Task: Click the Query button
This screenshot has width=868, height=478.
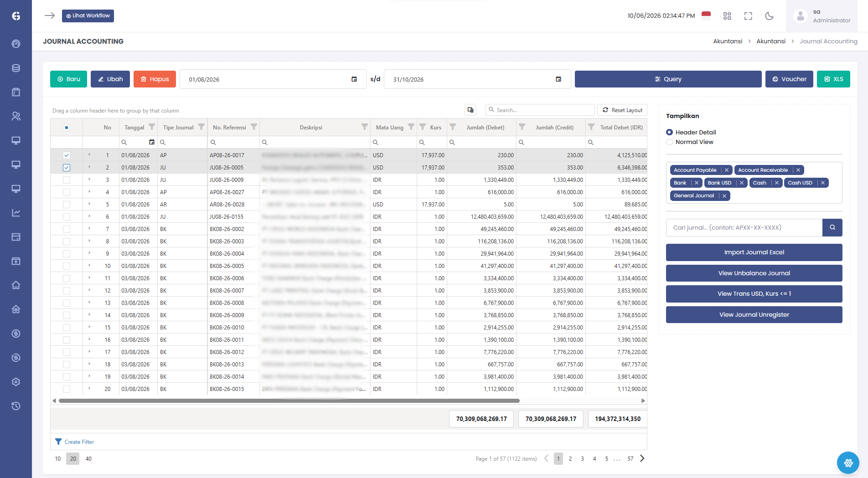Action: click(668, 79)
